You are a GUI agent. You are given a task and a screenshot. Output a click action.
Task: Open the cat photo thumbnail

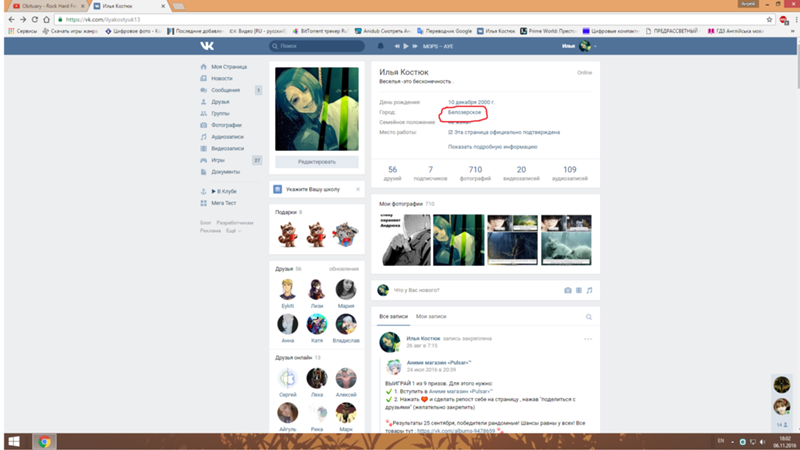click(566, 240)
